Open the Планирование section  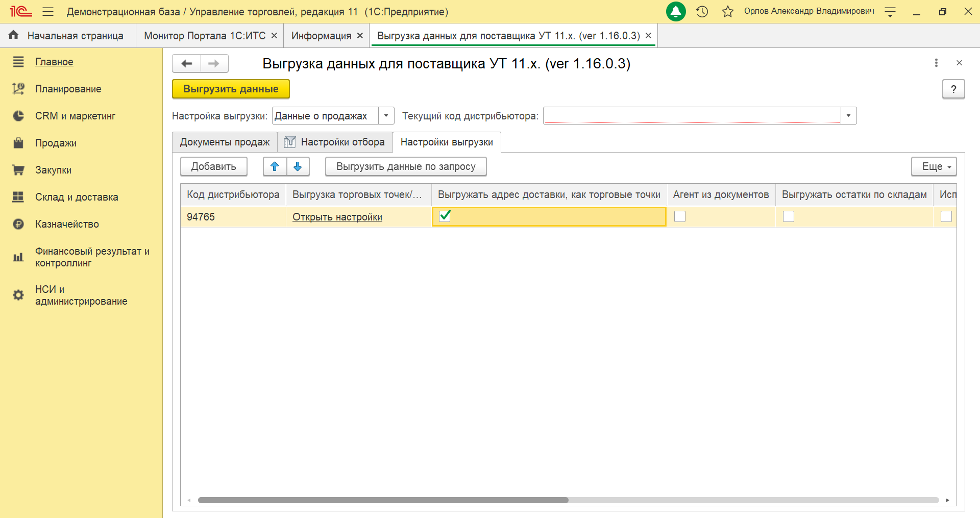click(68, 89)
